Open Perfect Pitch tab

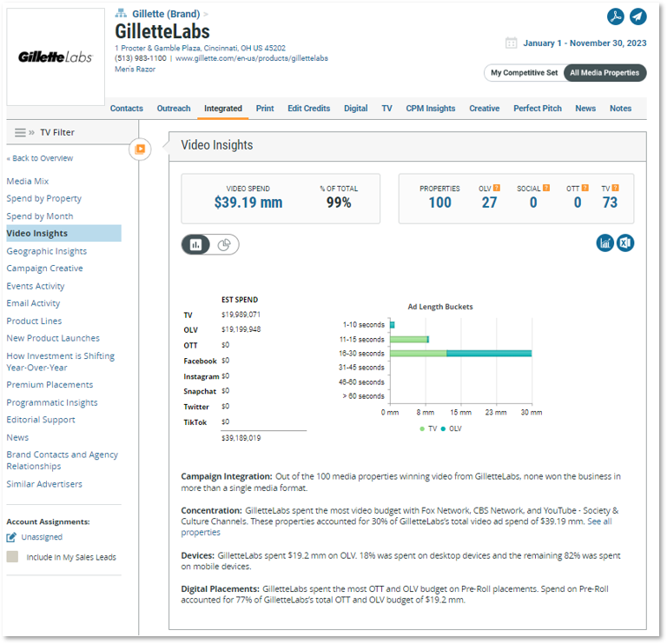coord(538,109)
